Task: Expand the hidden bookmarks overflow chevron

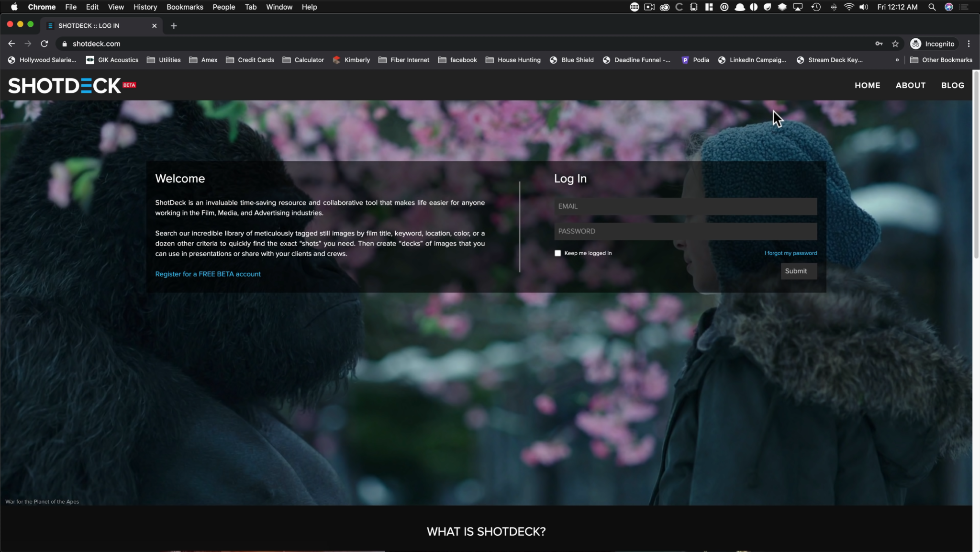Action: 897,60
